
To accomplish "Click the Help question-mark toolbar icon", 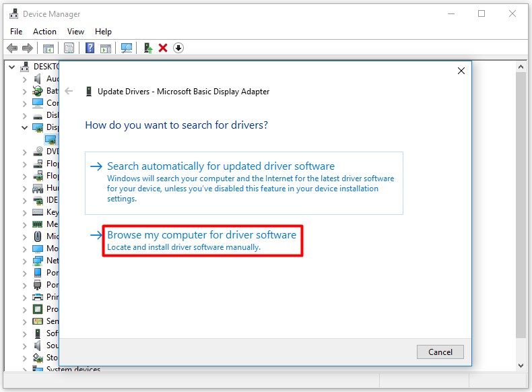I will (90, 48).
